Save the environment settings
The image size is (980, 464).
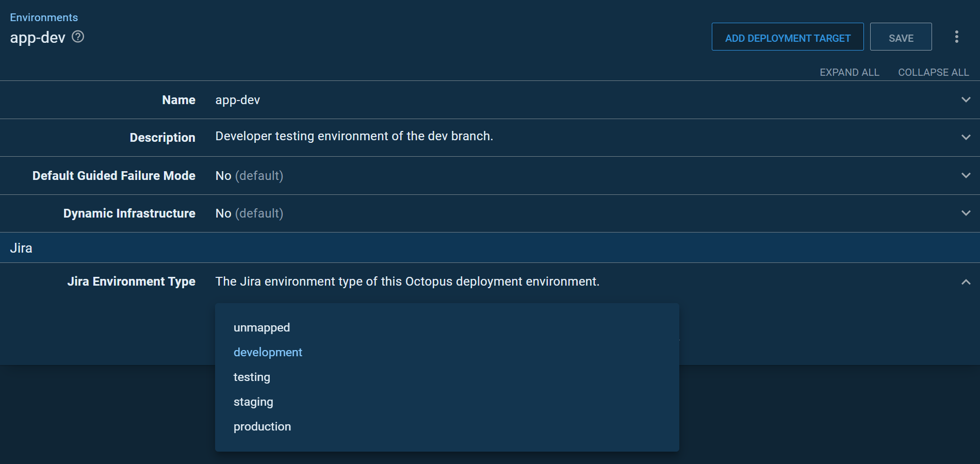pyautogui.click(x=901, y=37)
